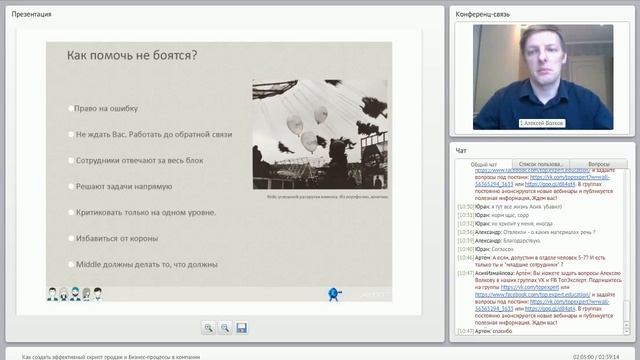Viewport: 640px width, 360px height.
Task: Zoom out of the presentation slide
Action: [x=225, y=328]
